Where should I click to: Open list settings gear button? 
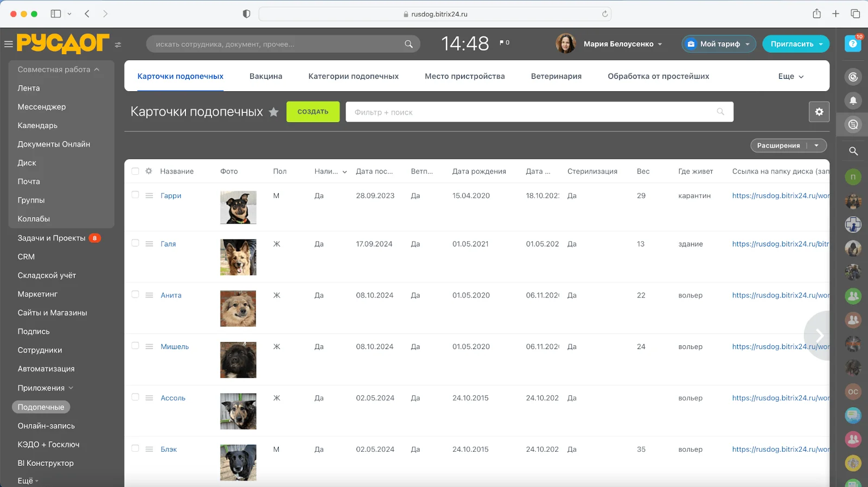tap(819, 112)
